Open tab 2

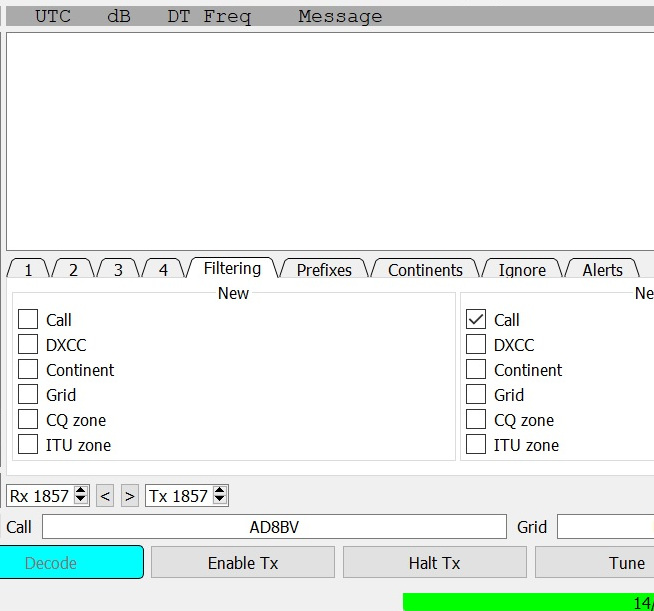pos(73,269)
